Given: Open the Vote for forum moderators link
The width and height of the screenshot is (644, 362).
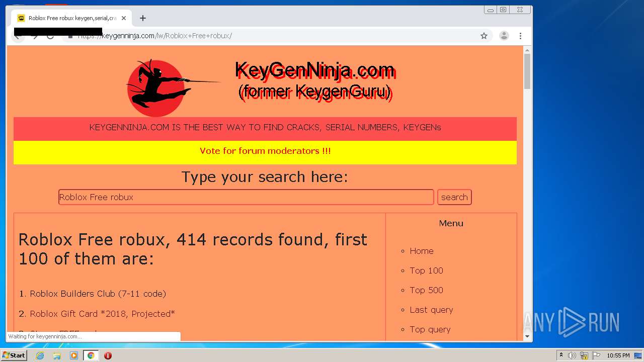Looking at the screenshot, I should point(265,151).
